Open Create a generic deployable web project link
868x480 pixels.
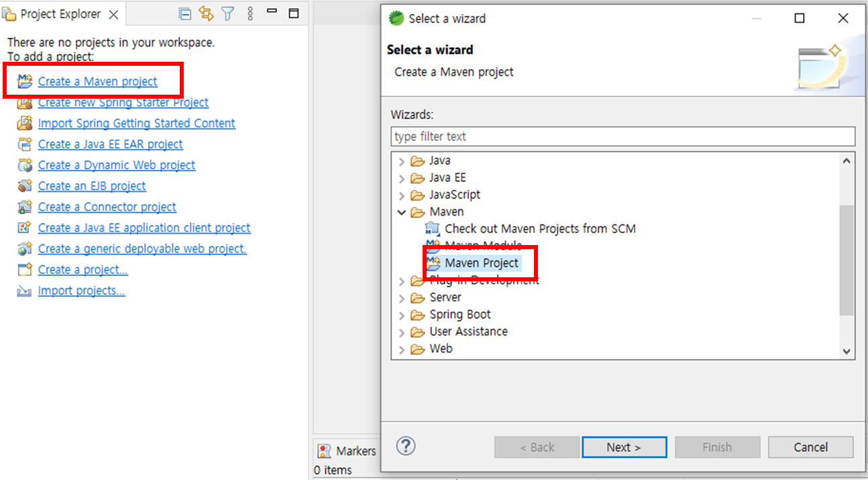[142, 249]
